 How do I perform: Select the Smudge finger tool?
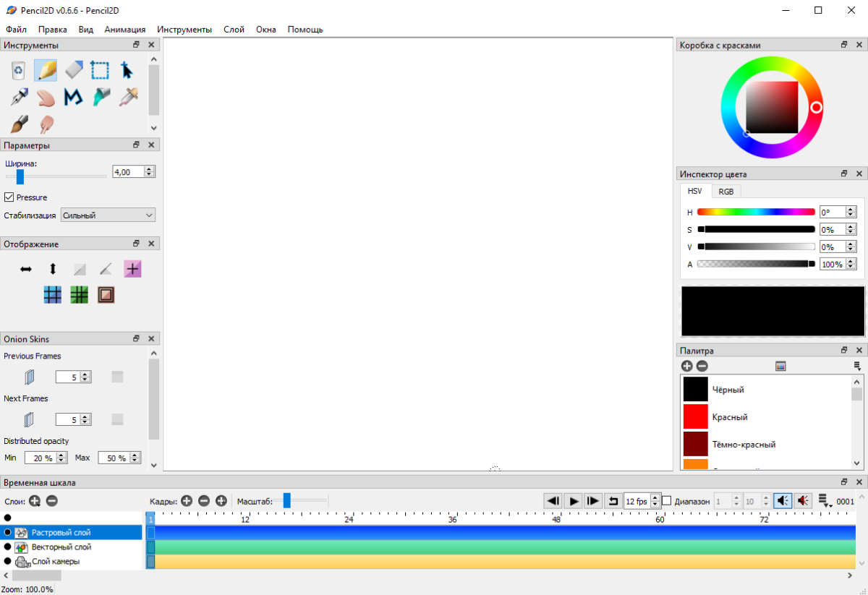click(x=46, y=124)
